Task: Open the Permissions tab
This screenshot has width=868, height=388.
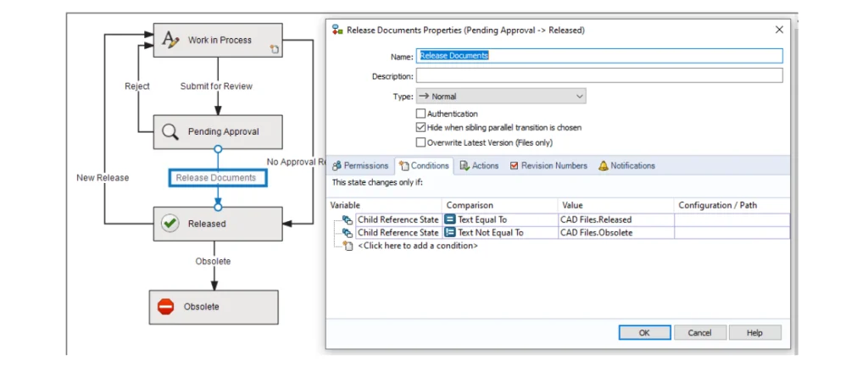Action: click(360, 166)
